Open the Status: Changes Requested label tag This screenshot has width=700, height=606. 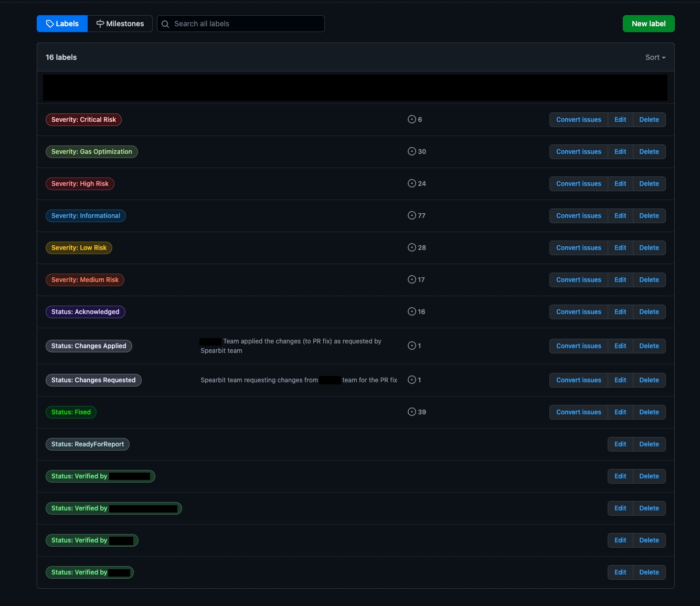pos(93,380)
